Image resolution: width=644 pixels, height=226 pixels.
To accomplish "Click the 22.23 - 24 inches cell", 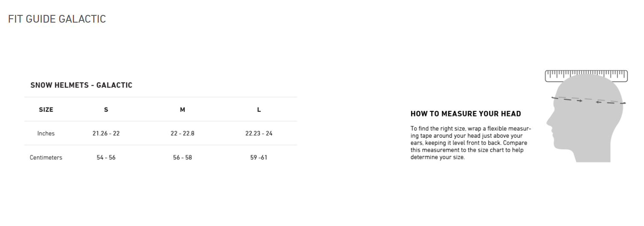I will click(259, 133).
